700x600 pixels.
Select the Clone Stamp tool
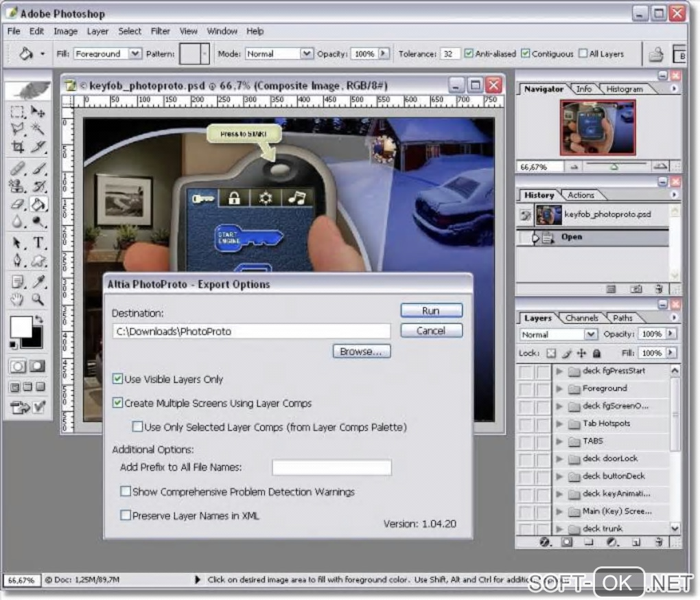click(x=17, y=186)
